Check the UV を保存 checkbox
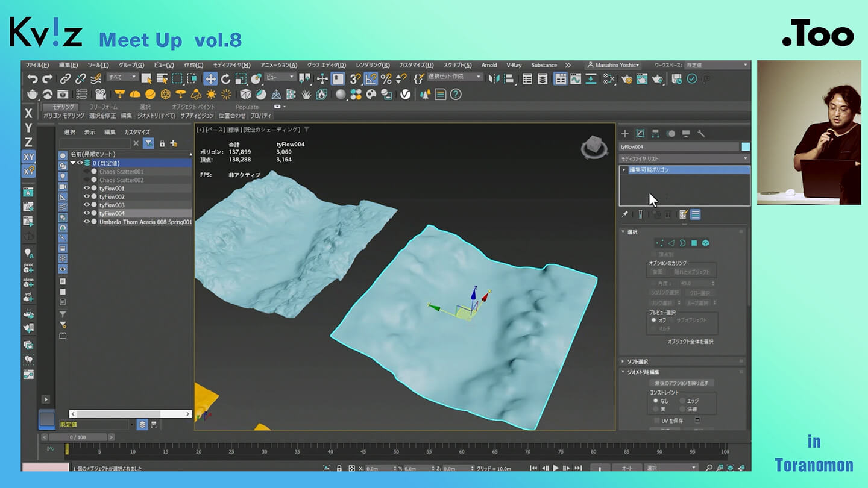Screen dimensions: 868x488 click(x=656, y=420)
